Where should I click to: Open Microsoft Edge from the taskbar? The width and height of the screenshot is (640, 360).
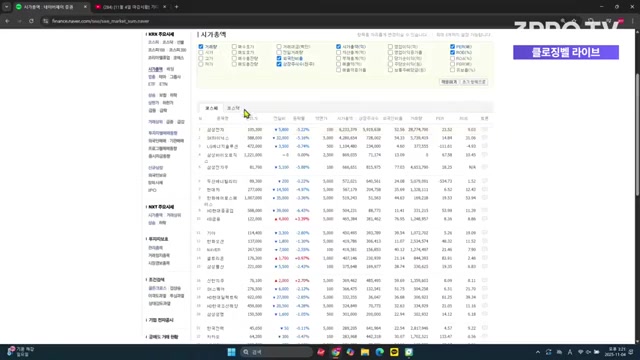[380, 352]
